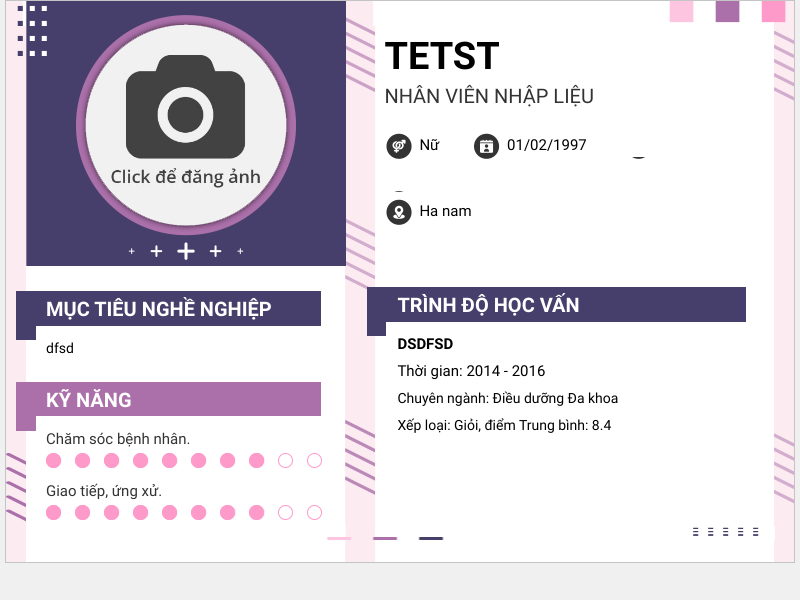Click the last rating dot for Giao tiếp, ứng xử
The image size is (800, 600).
click(x=314, y=512)
